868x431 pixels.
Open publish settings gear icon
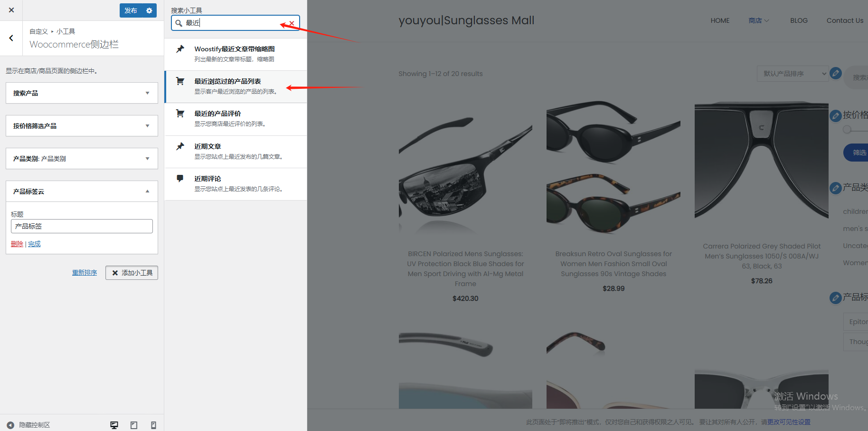tap(149, 10)
